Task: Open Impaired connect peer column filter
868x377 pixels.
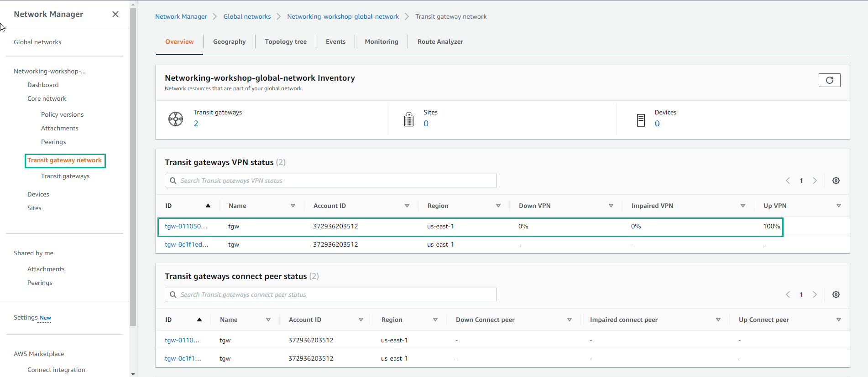Action: point(718,320)
